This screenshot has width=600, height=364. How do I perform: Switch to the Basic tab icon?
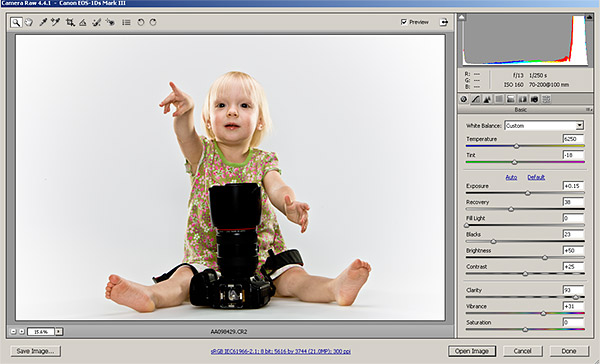pos(463,99)
